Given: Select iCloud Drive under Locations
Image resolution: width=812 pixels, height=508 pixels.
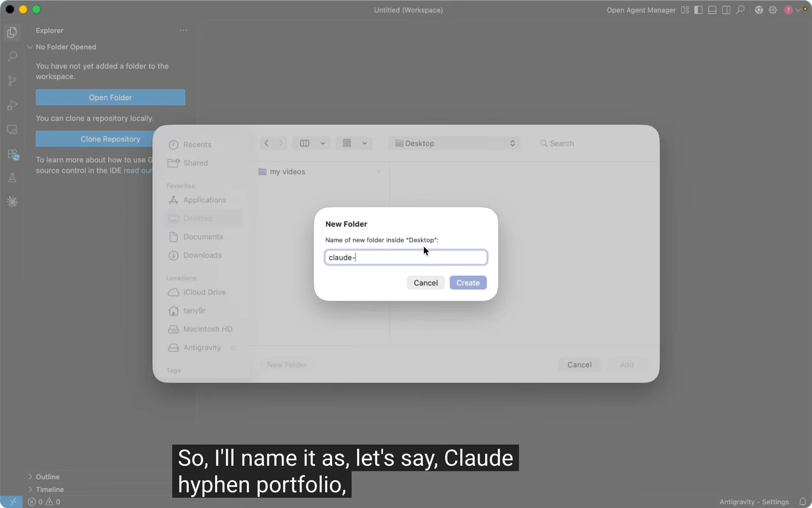Looking at the screenshot, I should (204, 292).
